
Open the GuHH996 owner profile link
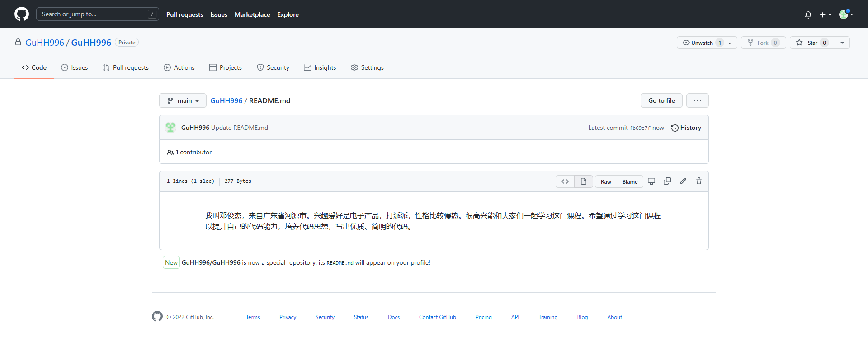click(45, 43)
